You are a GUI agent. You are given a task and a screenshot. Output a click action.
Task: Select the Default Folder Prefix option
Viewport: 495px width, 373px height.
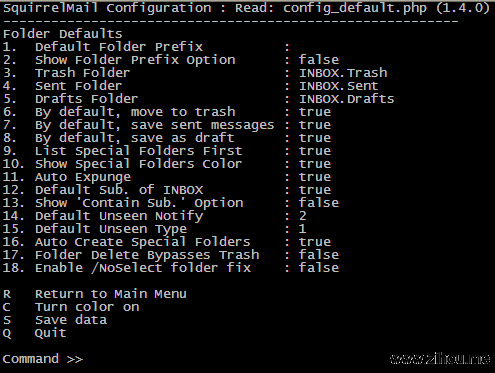click(x=146, y=47)
